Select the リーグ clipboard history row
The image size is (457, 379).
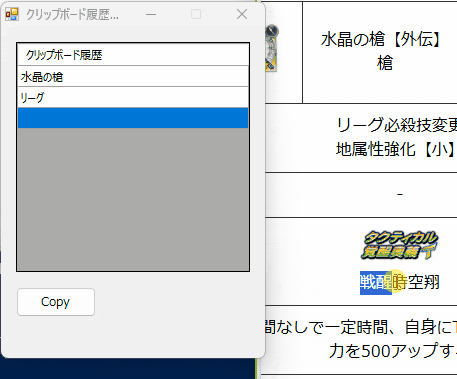[x=133, y=97]
